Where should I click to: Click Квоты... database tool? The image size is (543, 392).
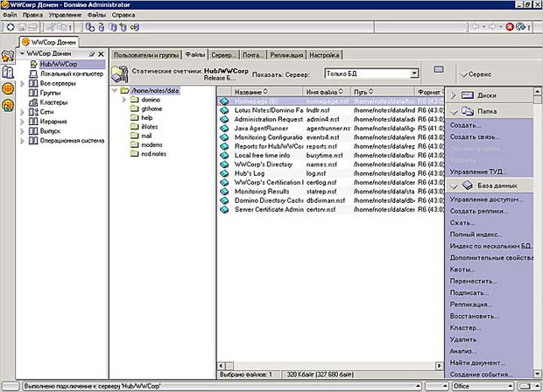(x=462, y=269)
